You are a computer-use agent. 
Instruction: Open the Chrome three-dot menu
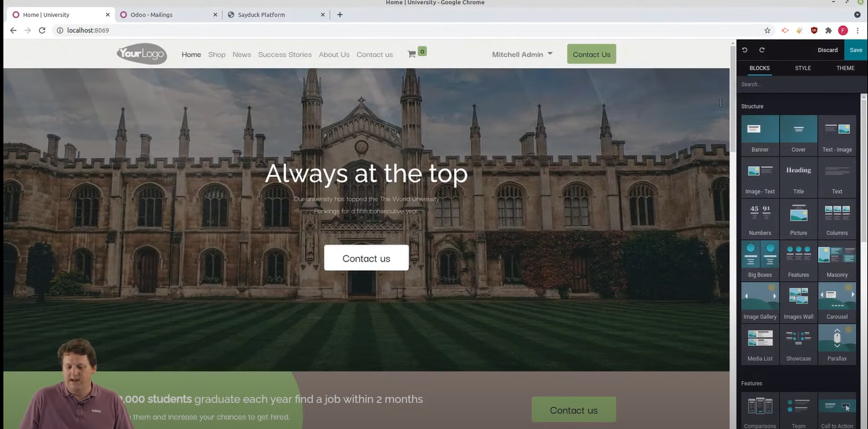coord(859,30)
